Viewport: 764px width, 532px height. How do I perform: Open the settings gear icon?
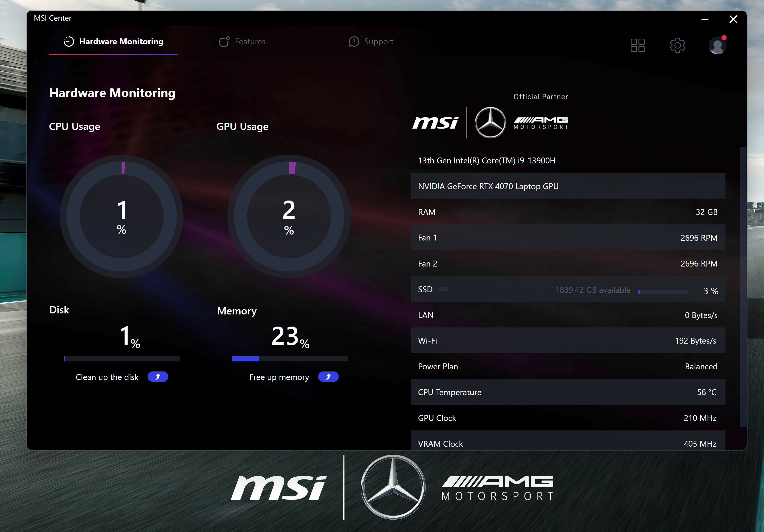(677, 45)
